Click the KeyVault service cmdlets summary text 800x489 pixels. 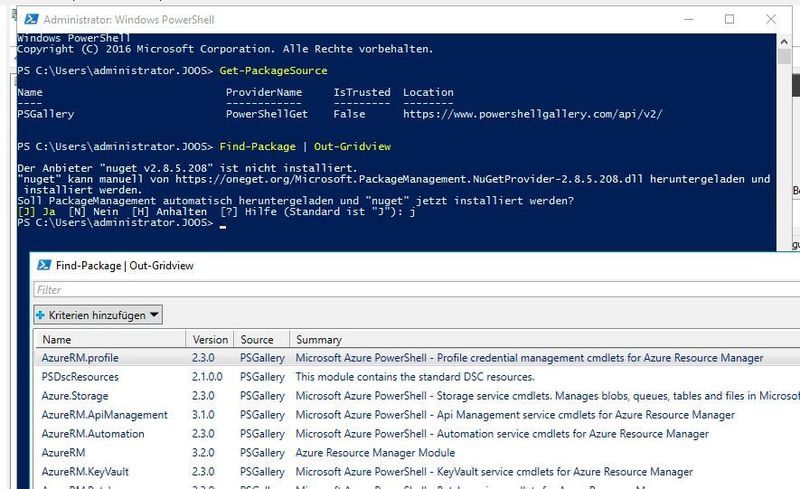494,471
